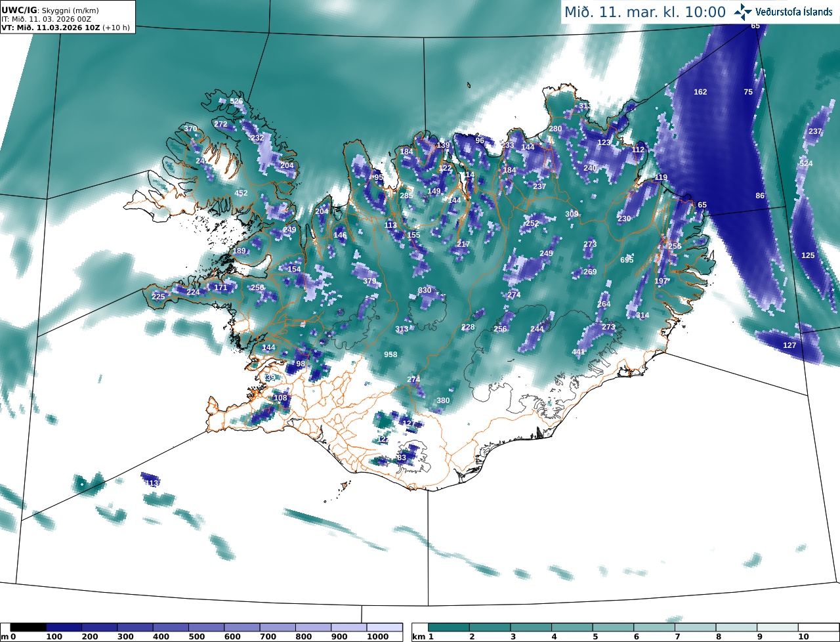840x642 pixels.
Task: Select the dark blue 100–200 m swatch
Action: 64,628
